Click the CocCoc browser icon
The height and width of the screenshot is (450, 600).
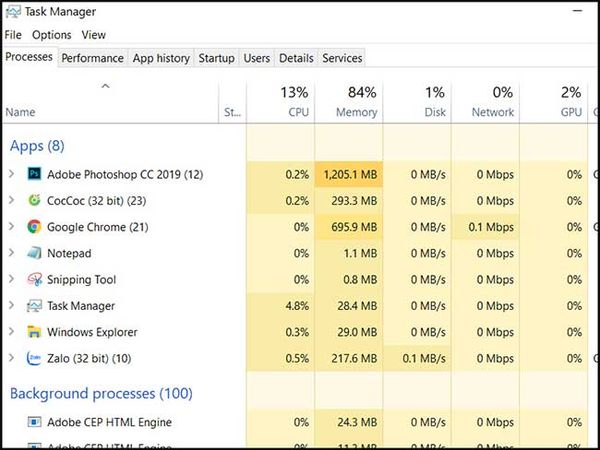[x=33, y=201]
